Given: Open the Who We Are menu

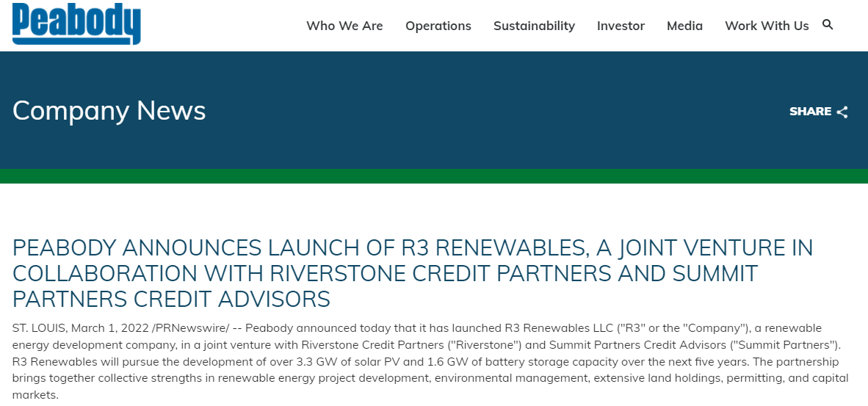Looking at the screenshot, I should pyautogui.click(x=344, y=26).
